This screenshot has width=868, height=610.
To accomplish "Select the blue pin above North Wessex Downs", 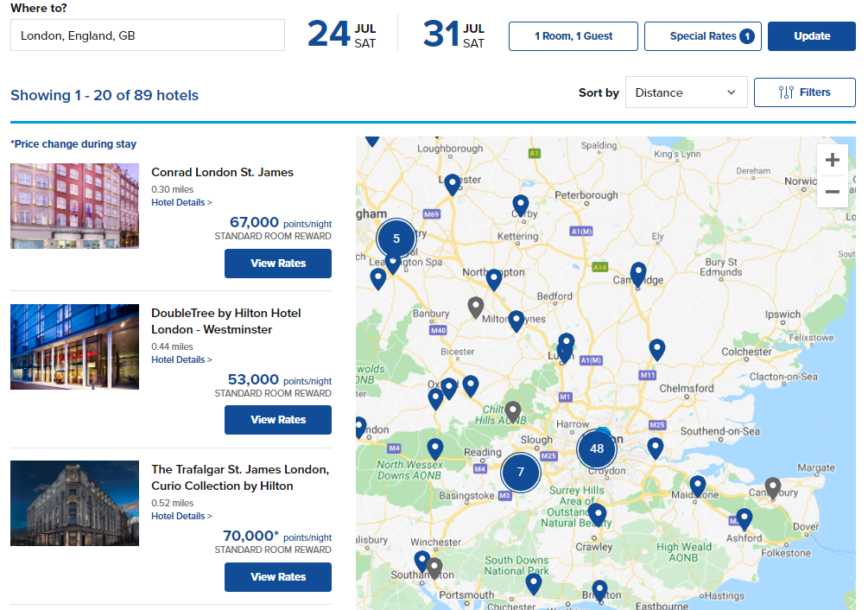I will click(x=435, y=449).
